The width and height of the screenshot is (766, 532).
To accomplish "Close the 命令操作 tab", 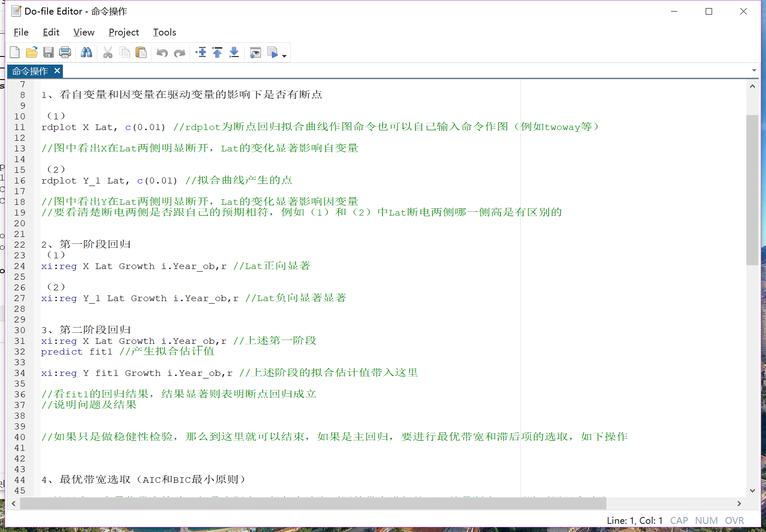I will (57, 71).
